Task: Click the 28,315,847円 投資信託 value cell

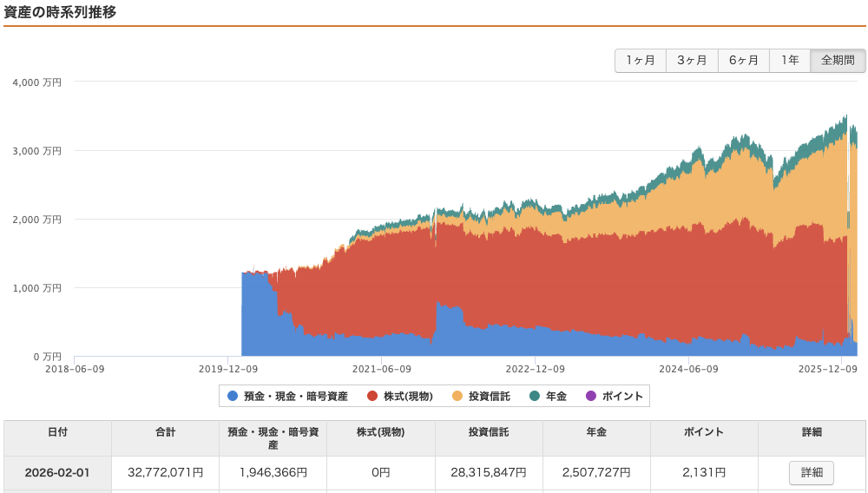Action: pyautogui.click(x=489, y=473)
